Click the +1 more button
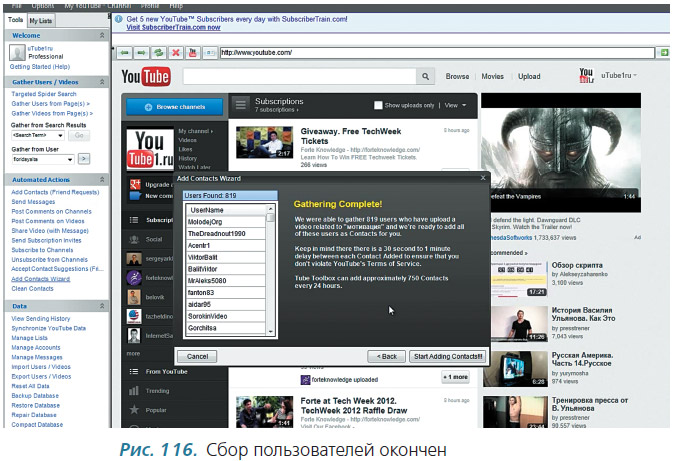 tap(456, 377)
